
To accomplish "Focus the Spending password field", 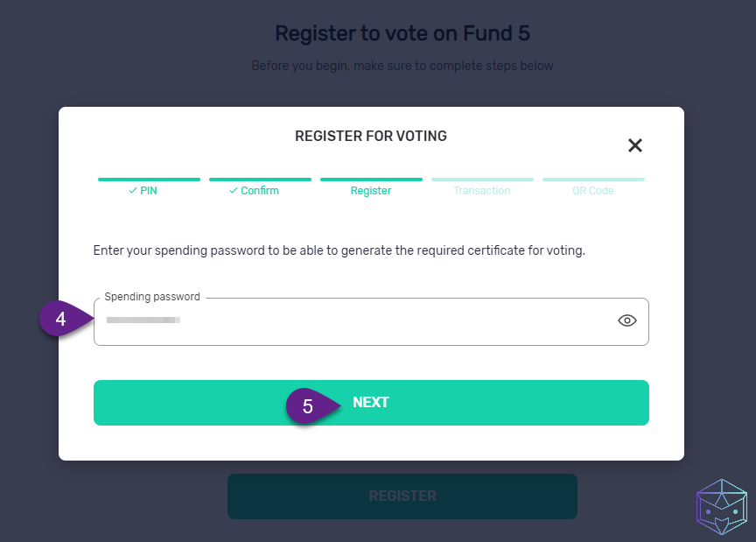I will click(x=371, y=321).
